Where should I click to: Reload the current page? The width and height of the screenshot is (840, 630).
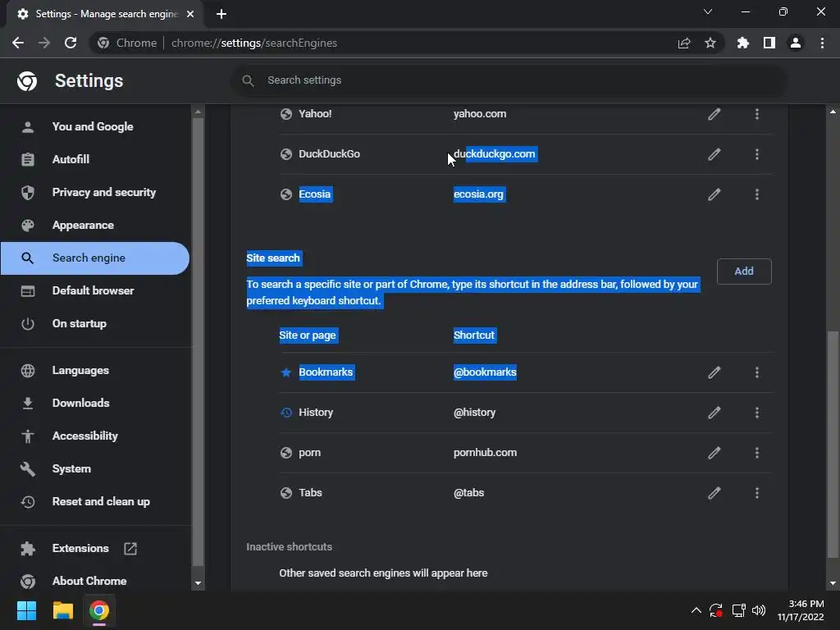(71, 43)
